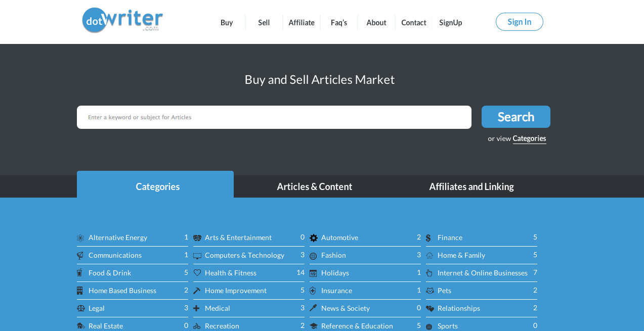
Task: Open the Contact page from the navbar
Action: pyautogui.click(x=413, y=22)
